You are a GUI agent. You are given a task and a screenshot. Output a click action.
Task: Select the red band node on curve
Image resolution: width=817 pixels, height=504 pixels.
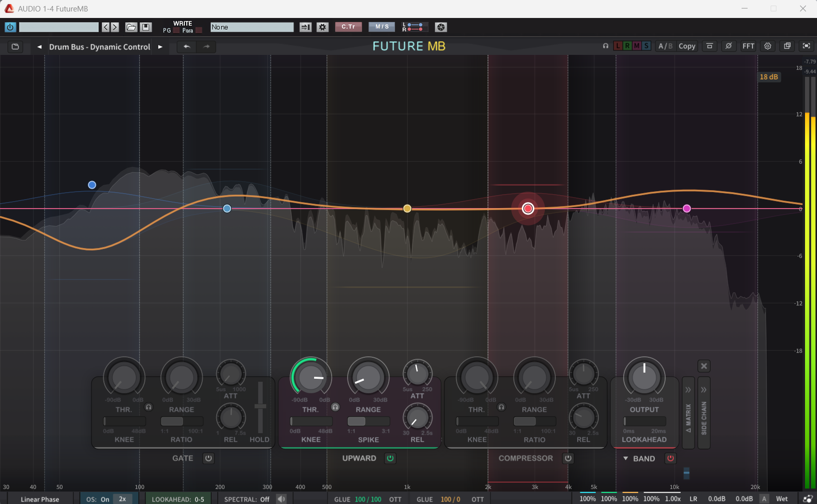pos(528,209)
